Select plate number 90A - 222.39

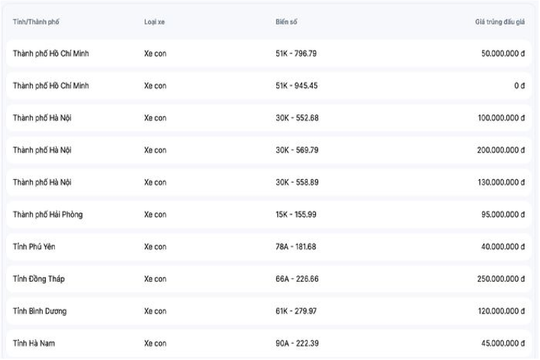coord(297,343)
